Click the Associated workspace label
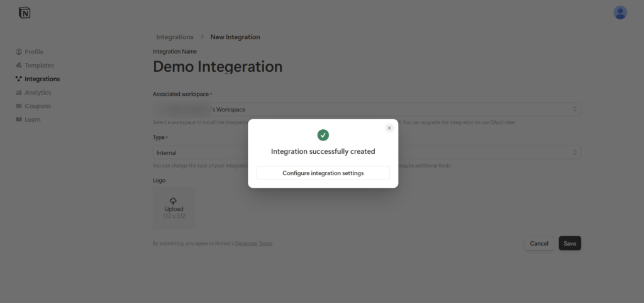This screenshot has width=644, height=303. click(180, 94)
